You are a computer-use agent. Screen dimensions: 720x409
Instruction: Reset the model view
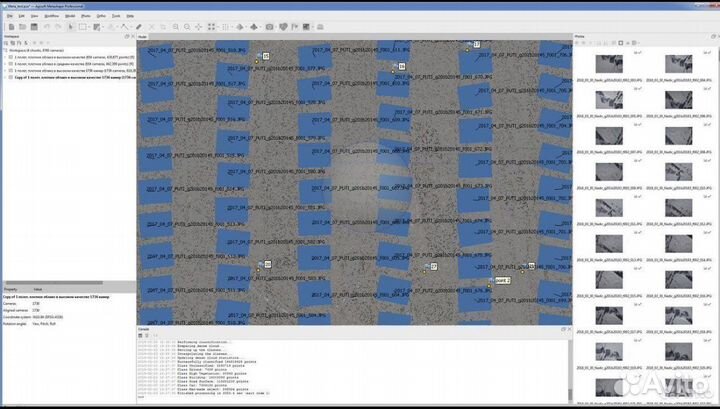[198, 27]
